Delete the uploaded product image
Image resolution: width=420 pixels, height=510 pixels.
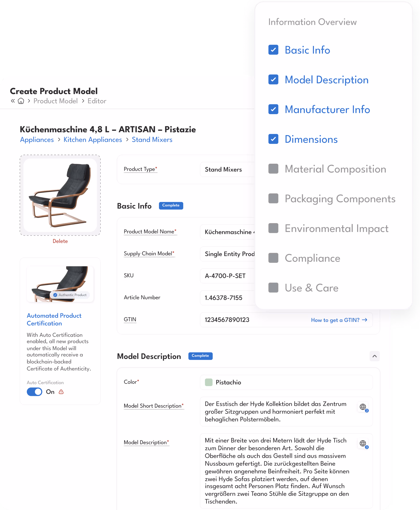(60, 241)
